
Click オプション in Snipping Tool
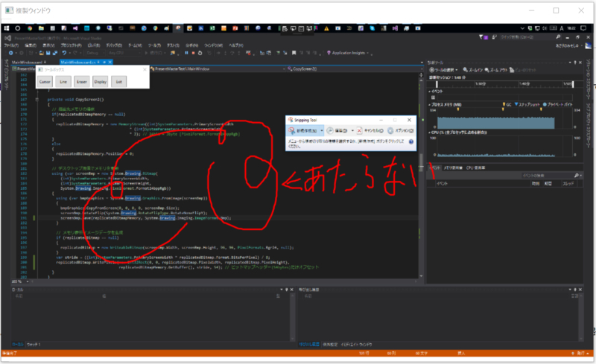click(x=401, y=131)
